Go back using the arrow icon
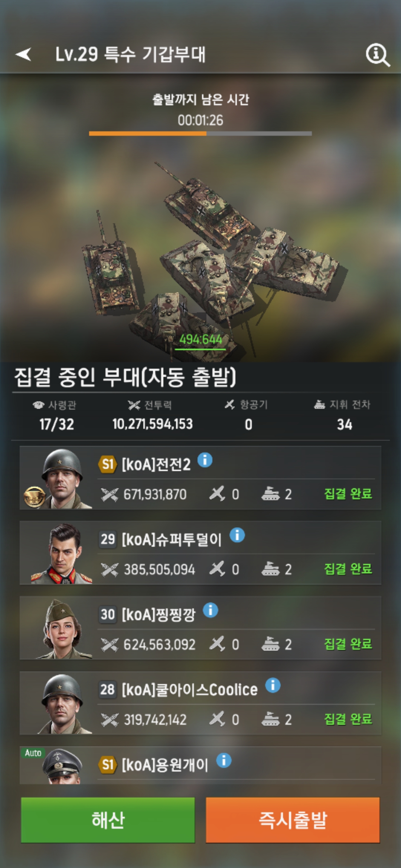Image resolution: width=401 pixels, height=868 pixels. tap(23, 54)
